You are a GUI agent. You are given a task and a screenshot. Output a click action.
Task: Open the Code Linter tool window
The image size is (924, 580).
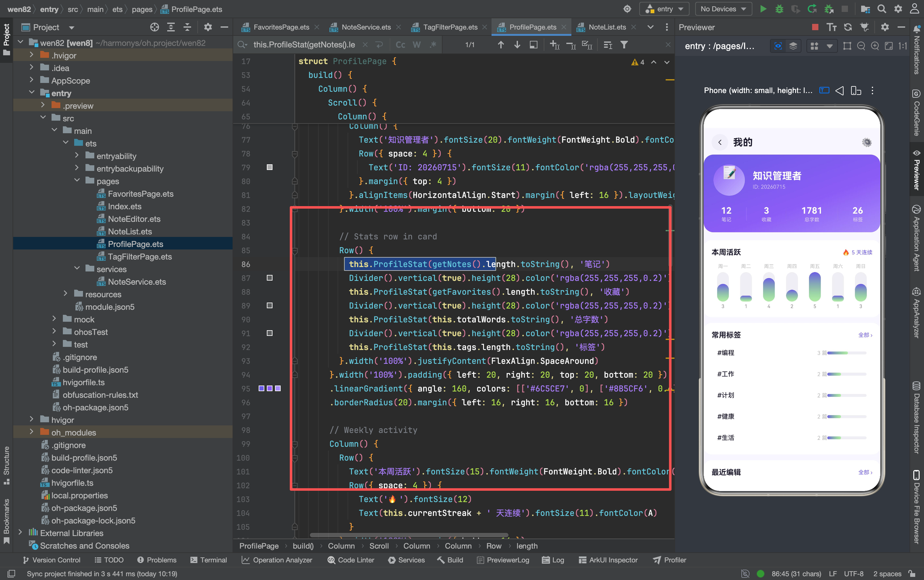point(351,560)
